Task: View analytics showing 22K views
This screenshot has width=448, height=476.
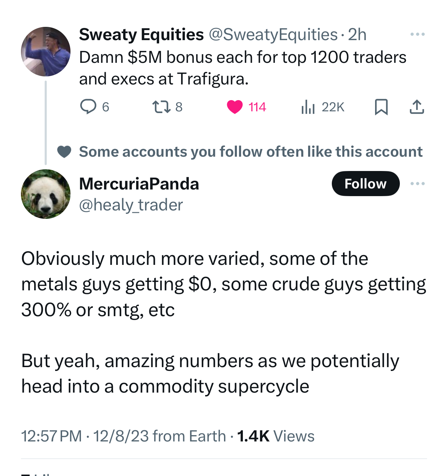Action: 308,107
